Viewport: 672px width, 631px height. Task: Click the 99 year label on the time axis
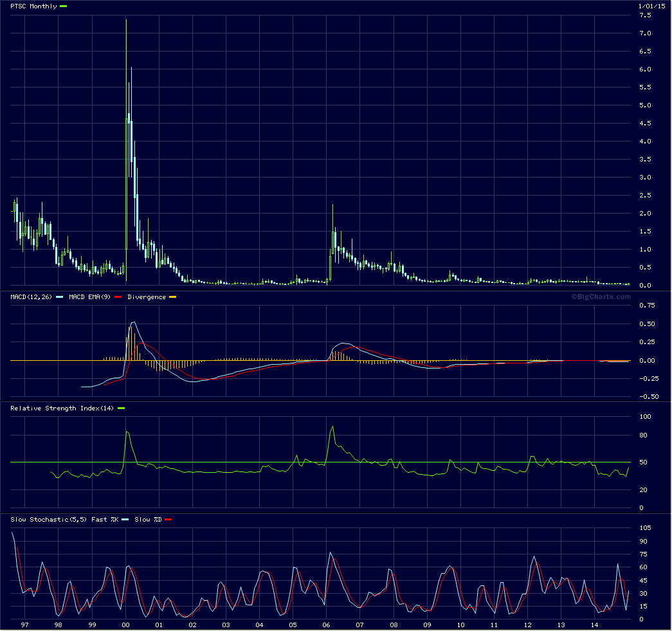[92, 625]
